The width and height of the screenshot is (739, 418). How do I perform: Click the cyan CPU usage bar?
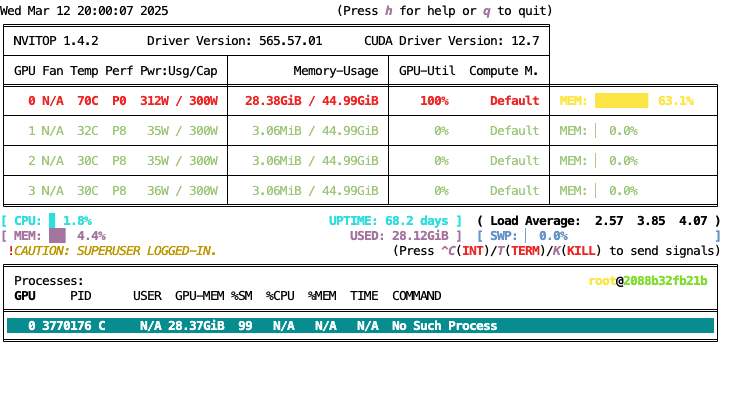[52, 221]
